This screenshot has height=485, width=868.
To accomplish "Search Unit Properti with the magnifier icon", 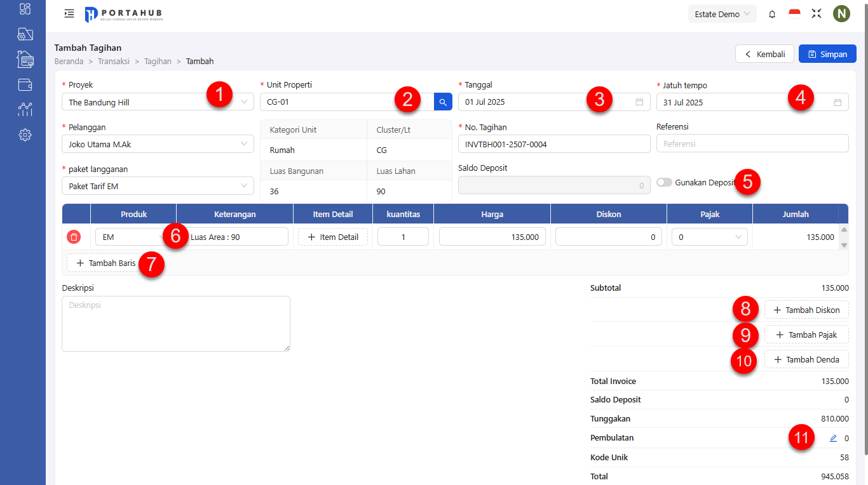I will click(442, 101).
